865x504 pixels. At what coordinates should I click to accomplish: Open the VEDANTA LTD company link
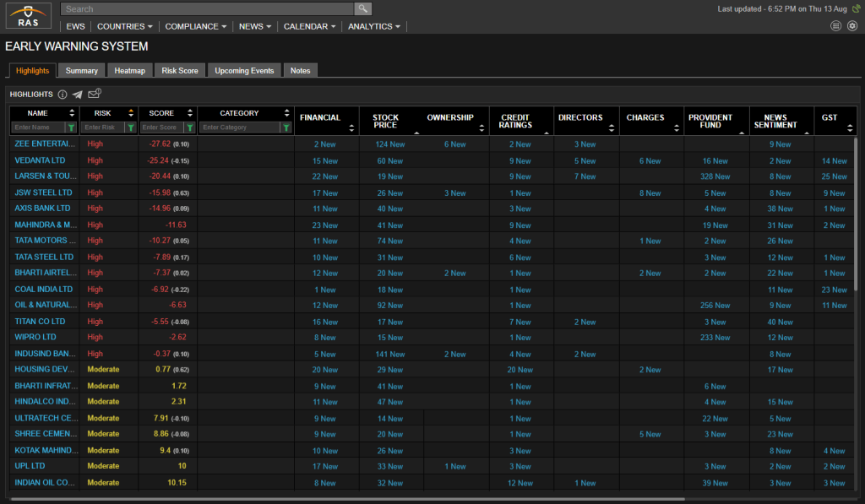point(40,160)
